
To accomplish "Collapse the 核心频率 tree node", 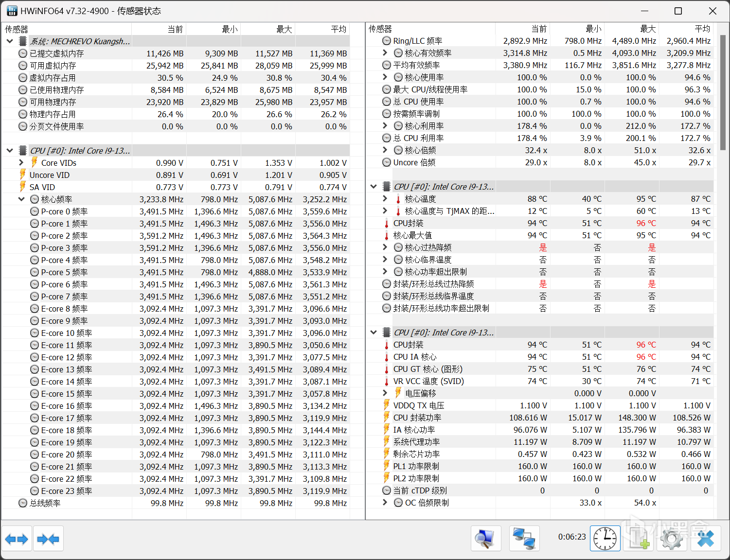I will click(21, 199).
